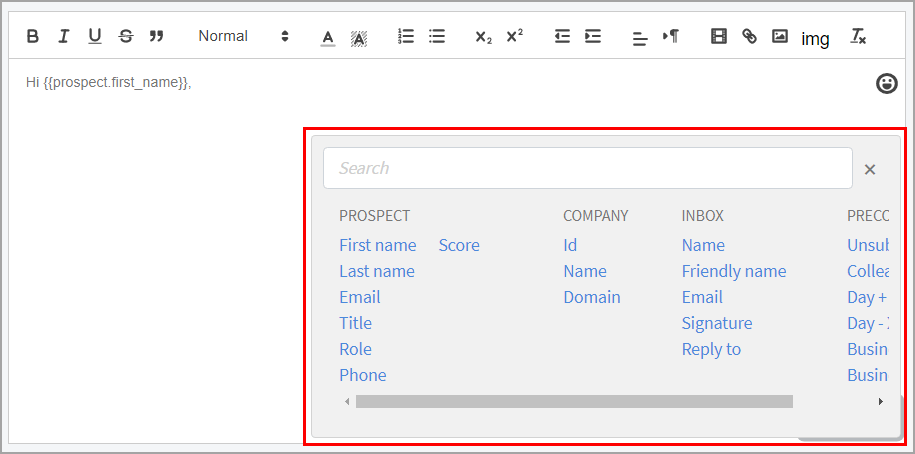Apply underline formatting

[x=95, y=37]
